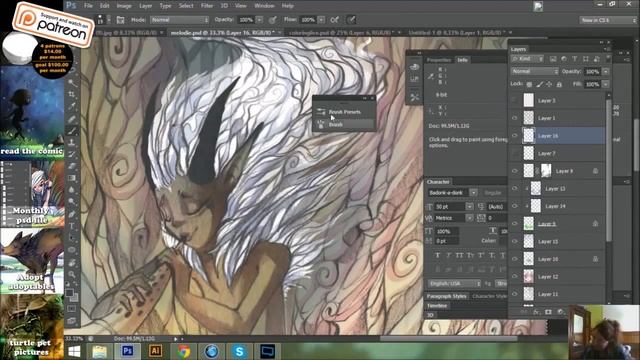This screenshot has width=640, height=360.
Task: Toggle visibility of Layer 9
Action: pos(515,171)
